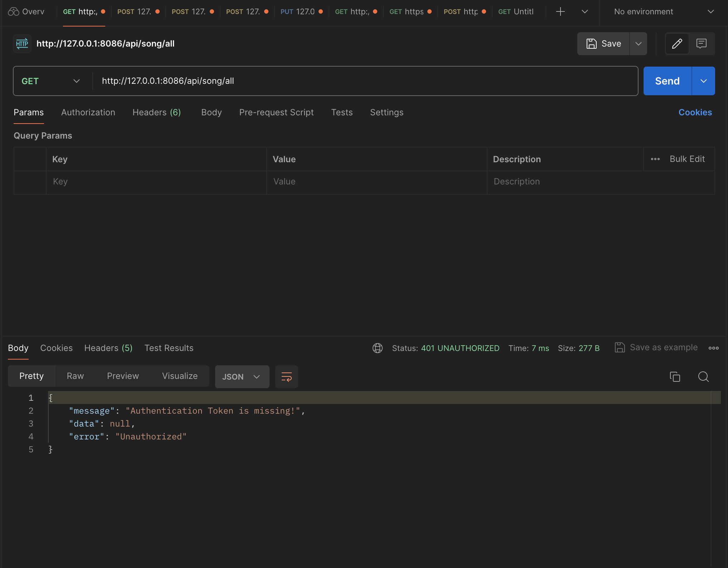The image size is (728, 568).
Task: Click the network globe icon beside Status
Action: 377,348
